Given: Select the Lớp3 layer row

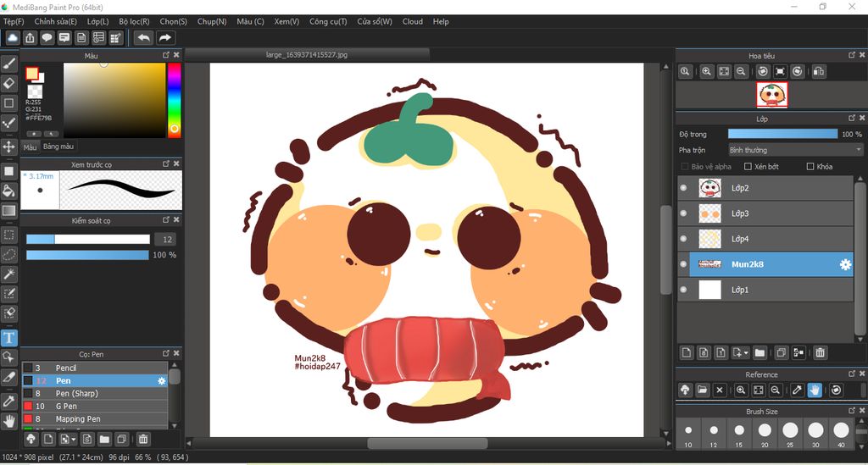Looking at the screenshot, I should coord(765,213).
